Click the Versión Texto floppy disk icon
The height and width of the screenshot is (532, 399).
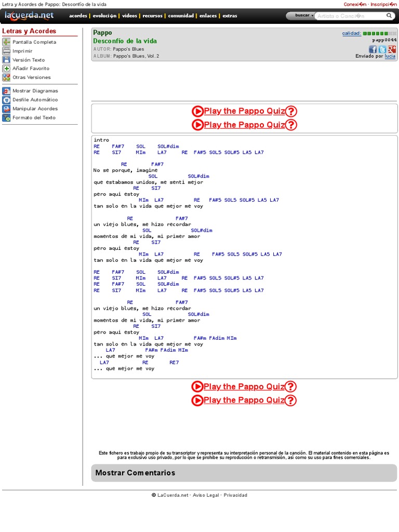pos(6,60)
